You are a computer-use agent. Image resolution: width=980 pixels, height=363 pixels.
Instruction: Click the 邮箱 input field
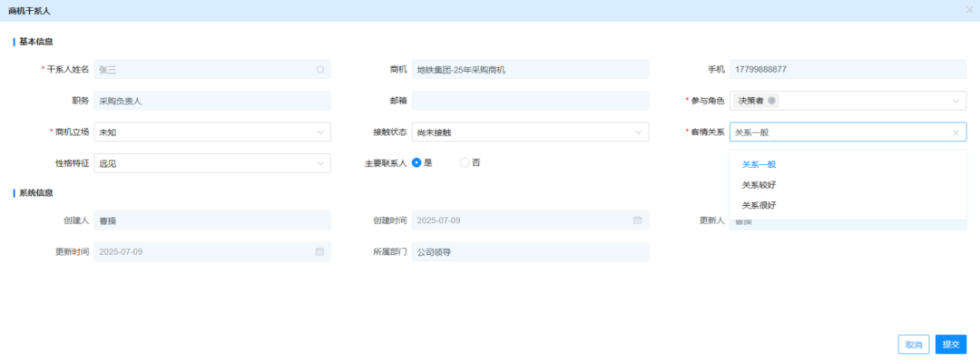coord(530,101)
